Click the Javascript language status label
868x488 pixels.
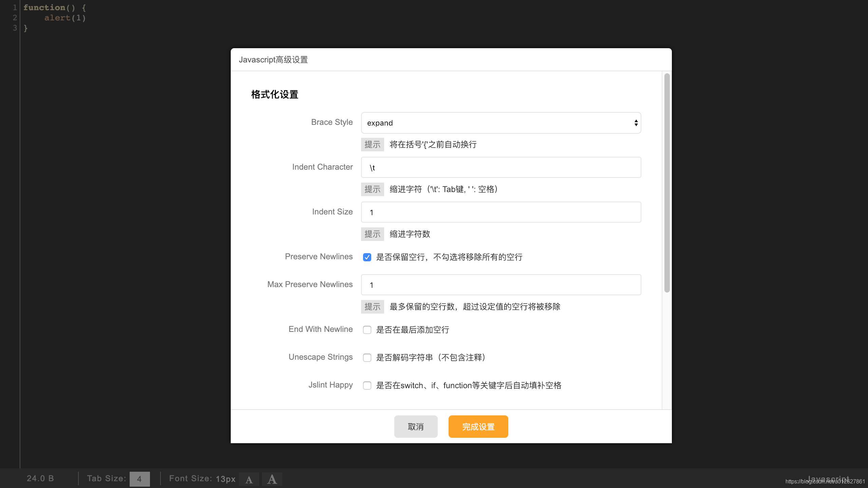point(828,479)
